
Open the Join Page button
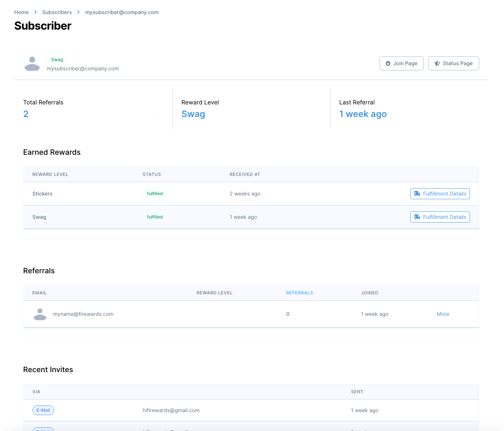(x=401, y=63)
